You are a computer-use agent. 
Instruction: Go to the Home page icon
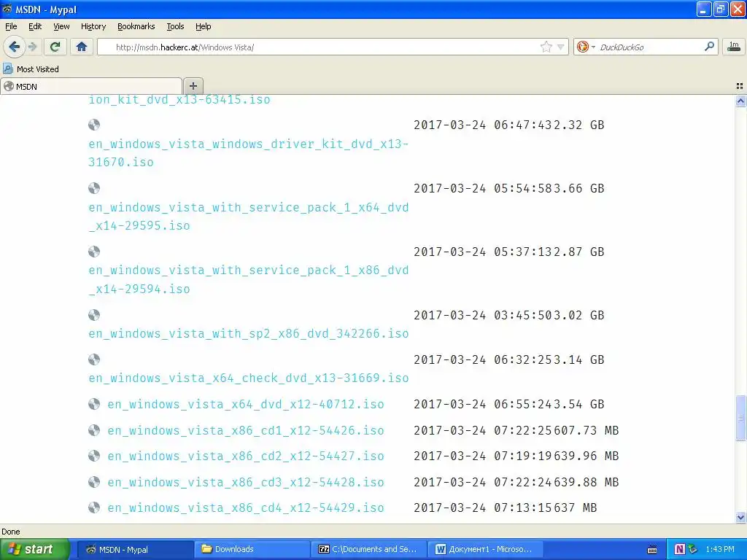click(x=82, y=47)
